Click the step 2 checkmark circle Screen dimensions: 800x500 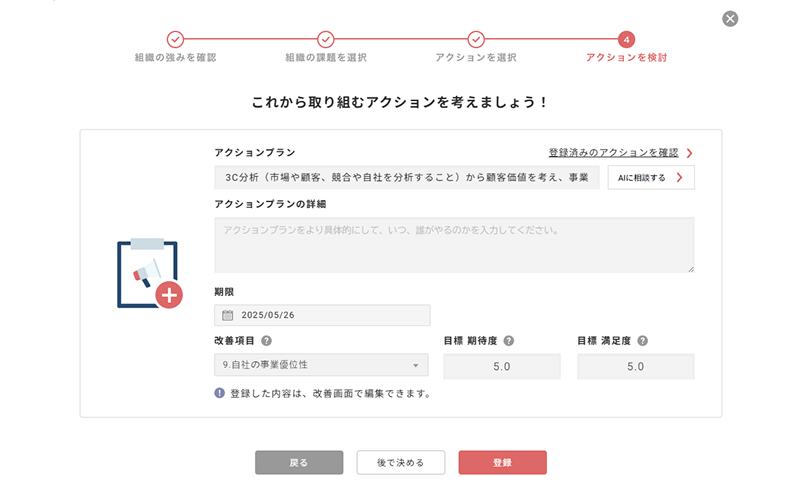326,39
